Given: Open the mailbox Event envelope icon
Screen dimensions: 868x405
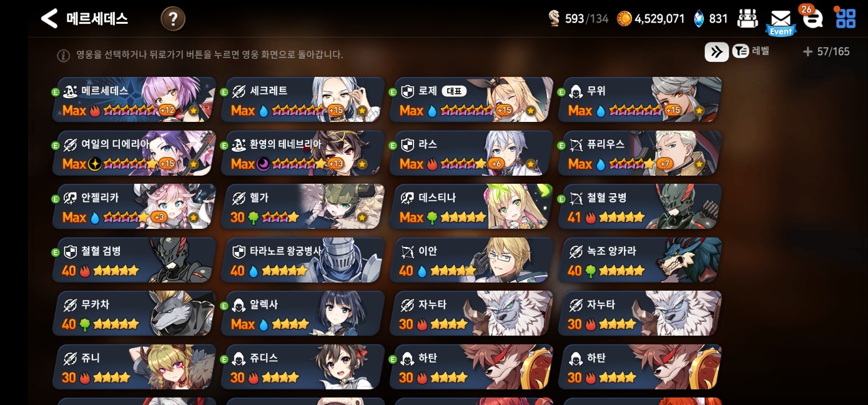Looking at the screenshot, I should tap(781, 22).
